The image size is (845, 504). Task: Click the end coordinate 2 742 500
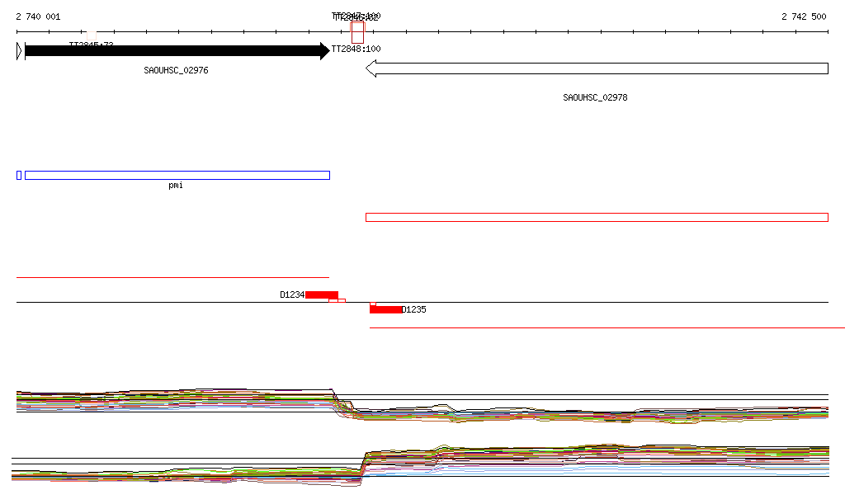pyautogui.click(x=804, y=16)
